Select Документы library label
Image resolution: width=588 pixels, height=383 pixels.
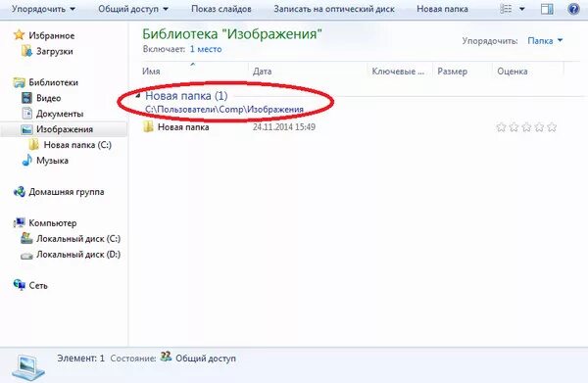[60, 114]
